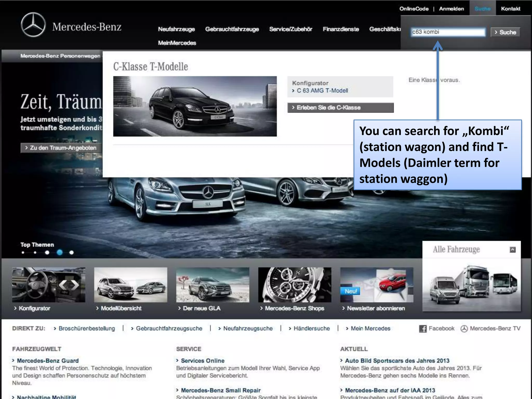Switch to the Suche tab
Screen dimensions: 532x399
point(482,9)
